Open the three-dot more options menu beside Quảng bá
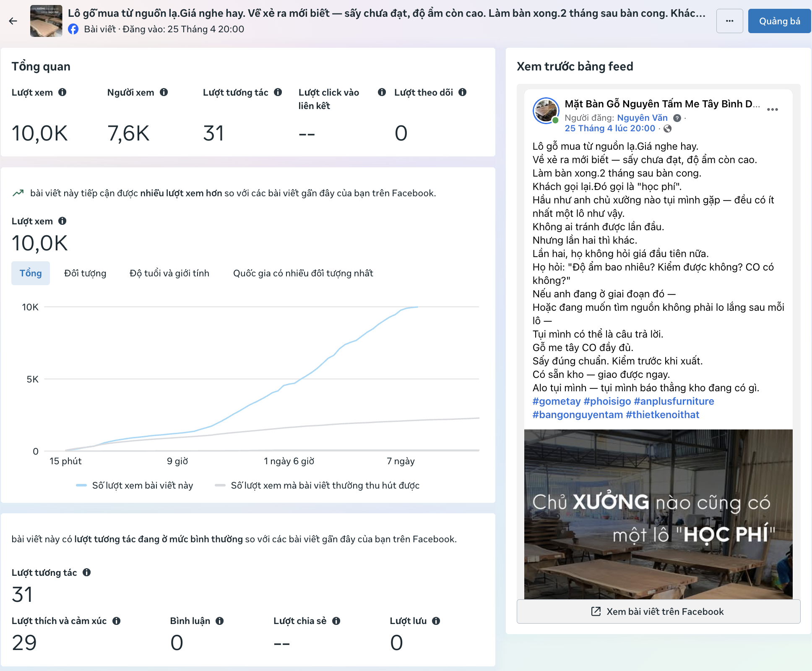This screenshot has height=671, width=812. point(729,21)
